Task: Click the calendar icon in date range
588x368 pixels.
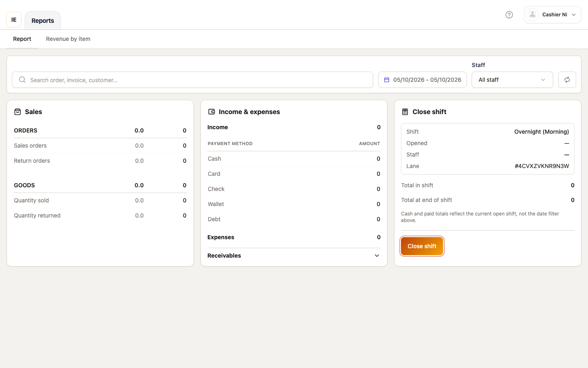Action: coord(387,80)
